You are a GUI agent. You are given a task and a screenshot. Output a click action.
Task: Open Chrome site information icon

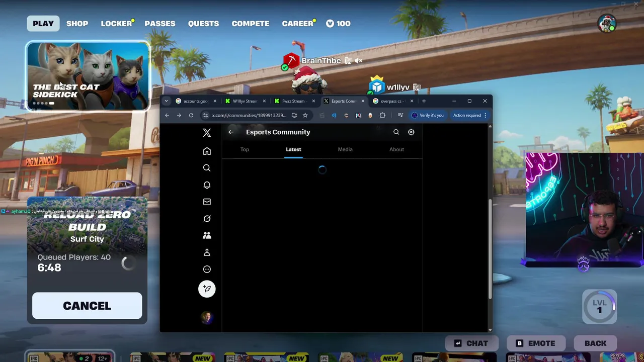pos(205,115)
